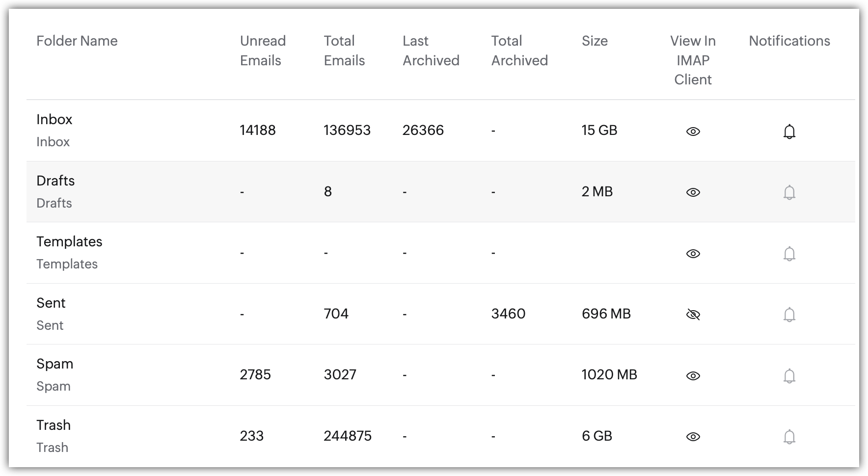The height and width of the screenshot is (476, 868).
Task: Enable notifications for Drafts folder
Action: 789,192
